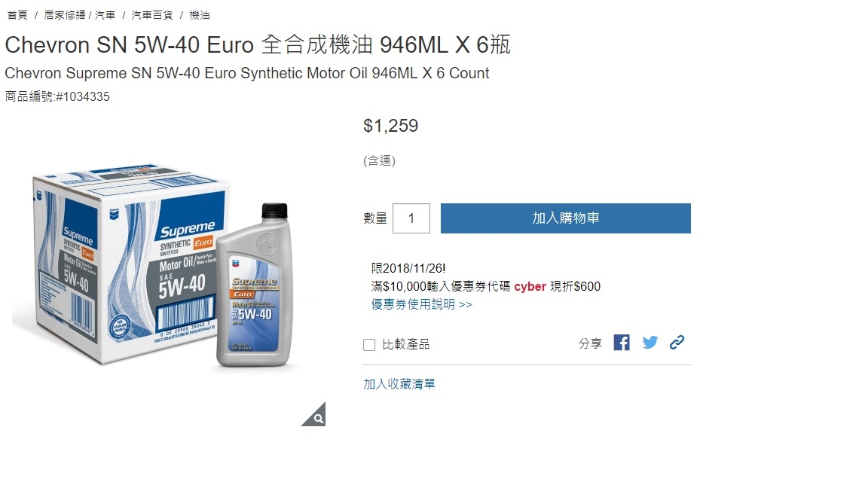Select the red cyber coupon code text
The height and width of the screenshot is (488, 868).
(530, 286)
